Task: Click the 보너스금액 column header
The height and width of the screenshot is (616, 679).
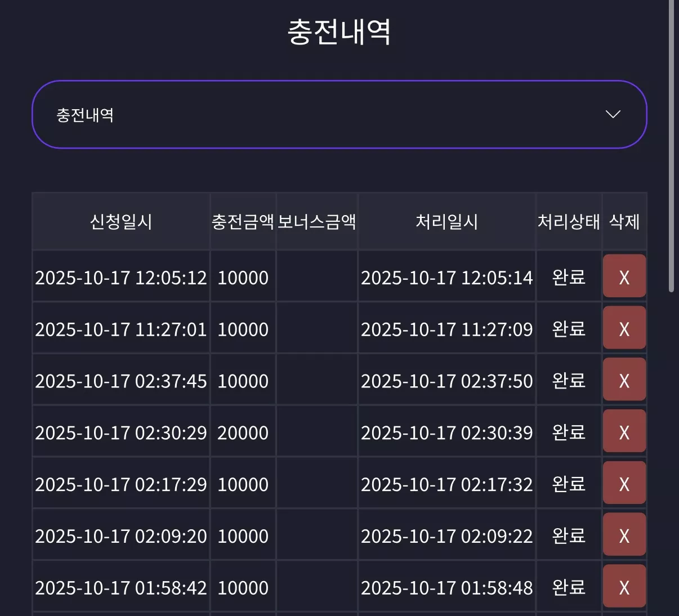Action: (316, 221)
